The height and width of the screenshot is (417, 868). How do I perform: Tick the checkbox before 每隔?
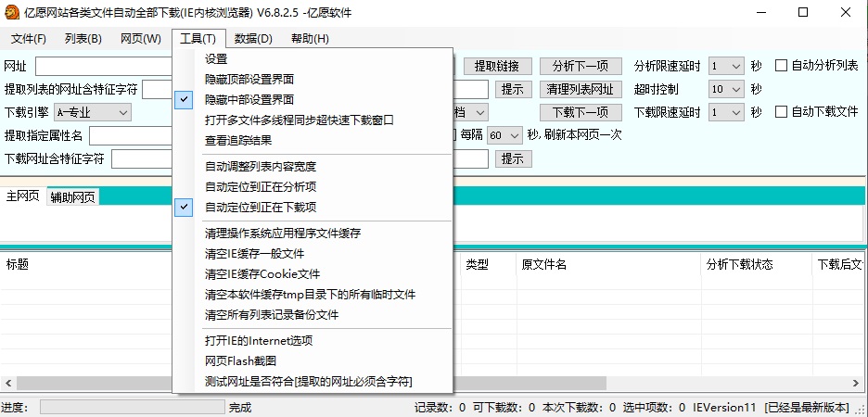point(454,134)
